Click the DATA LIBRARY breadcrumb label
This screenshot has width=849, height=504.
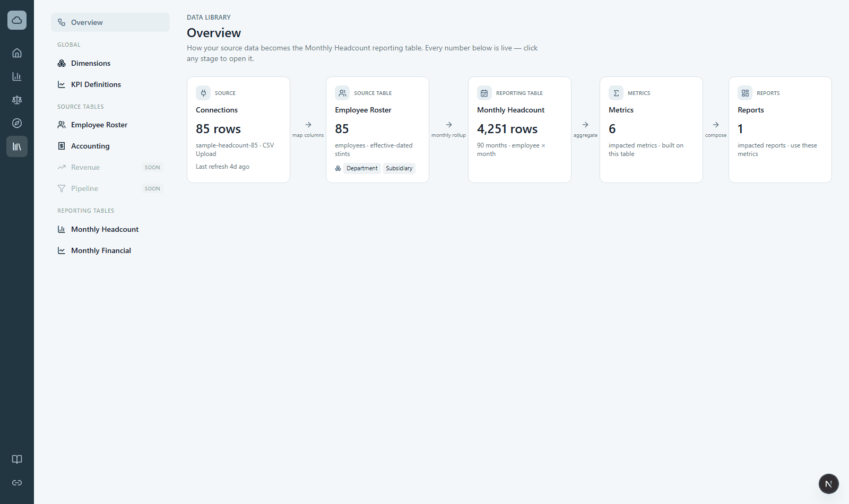pyautogui.click(x=209, y=18)
